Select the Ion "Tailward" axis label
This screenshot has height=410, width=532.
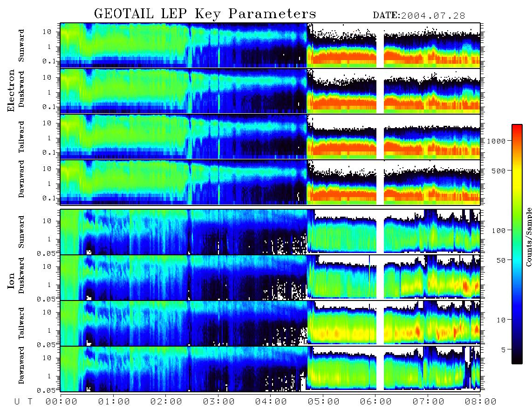point(21,323)
